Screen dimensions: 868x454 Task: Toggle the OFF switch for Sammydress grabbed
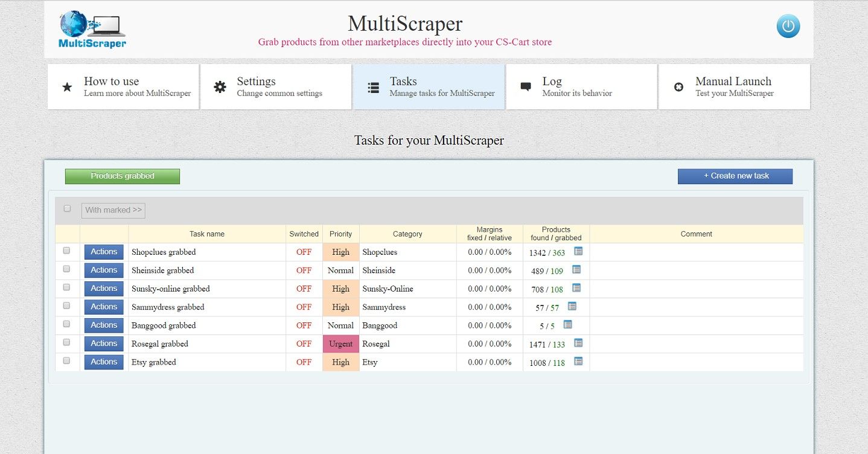coord(304,307)
